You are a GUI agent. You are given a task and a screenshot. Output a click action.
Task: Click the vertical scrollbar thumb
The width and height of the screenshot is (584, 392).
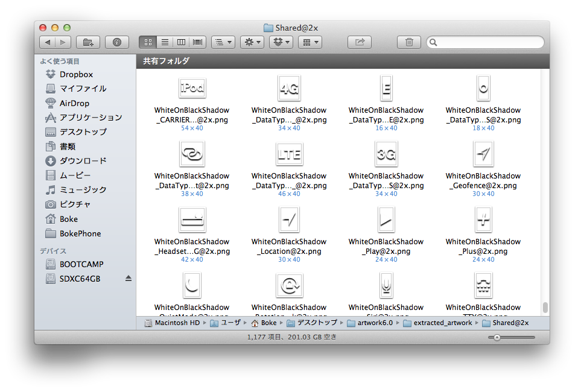click(545, 307)
